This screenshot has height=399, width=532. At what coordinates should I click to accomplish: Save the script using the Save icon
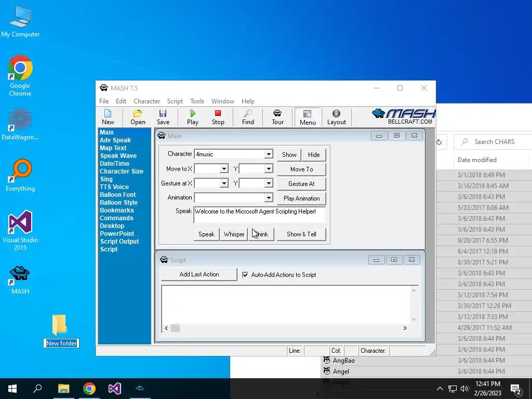click(163, 117)
